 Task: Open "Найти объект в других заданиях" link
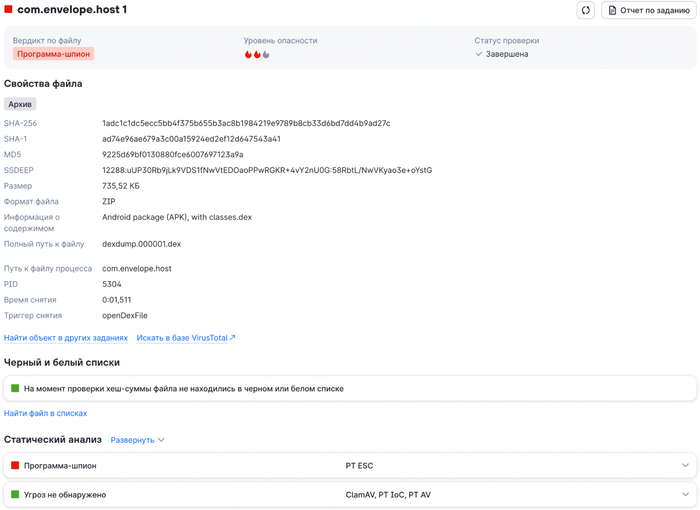coord(66,338)
